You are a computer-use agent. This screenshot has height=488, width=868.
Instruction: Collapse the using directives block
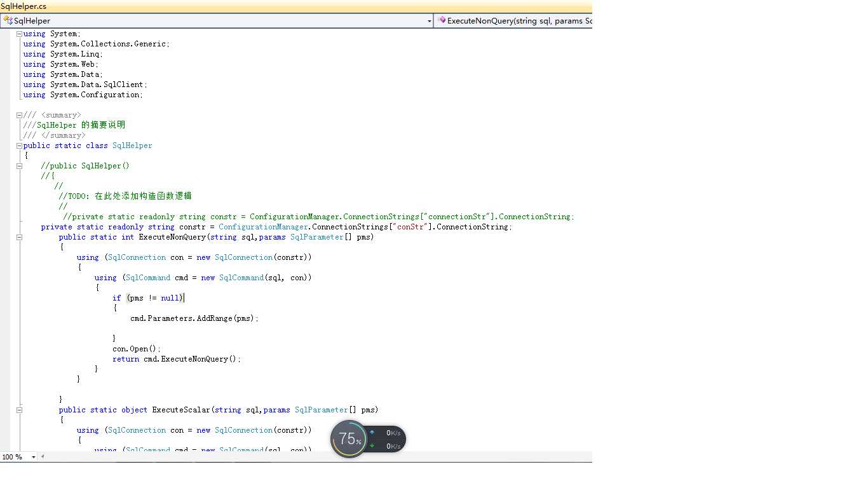coord(19,34)
